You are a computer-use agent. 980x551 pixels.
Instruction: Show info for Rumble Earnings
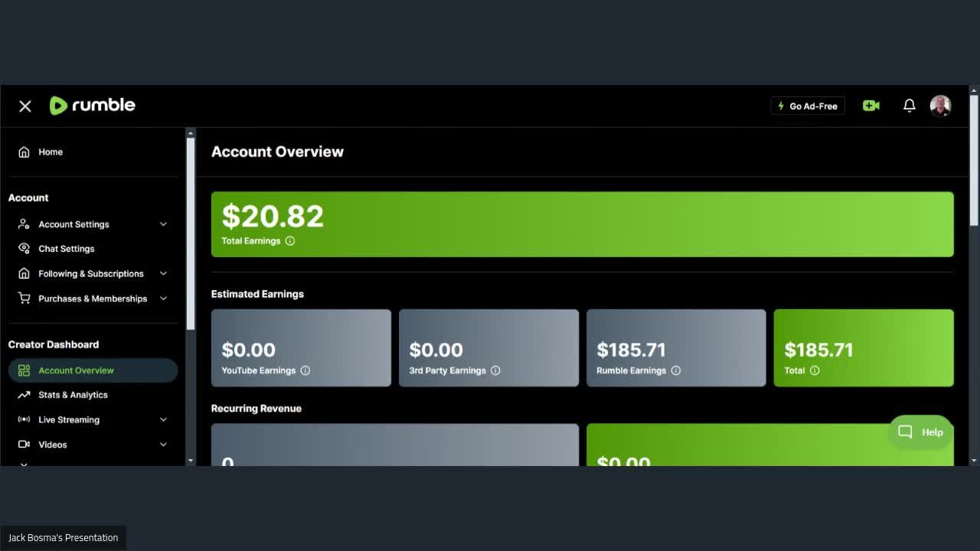(676, 370)
